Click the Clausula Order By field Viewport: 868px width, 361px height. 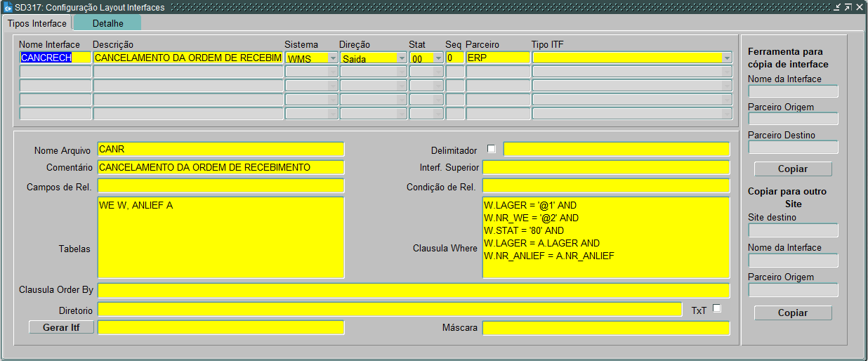[x=414, y=291]
